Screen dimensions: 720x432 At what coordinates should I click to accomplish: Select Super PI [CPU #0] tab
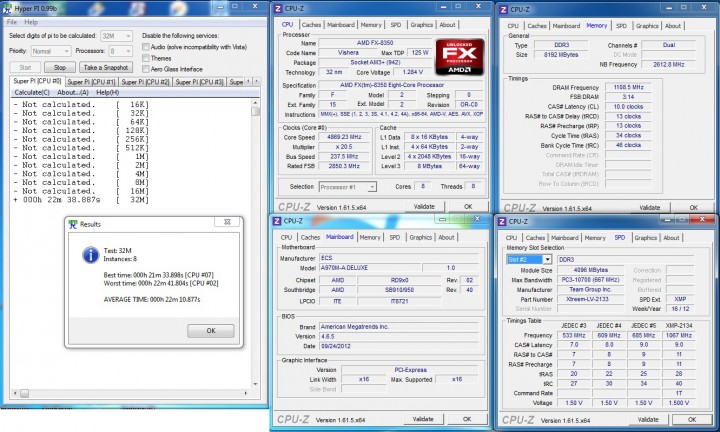click(37, 81)
